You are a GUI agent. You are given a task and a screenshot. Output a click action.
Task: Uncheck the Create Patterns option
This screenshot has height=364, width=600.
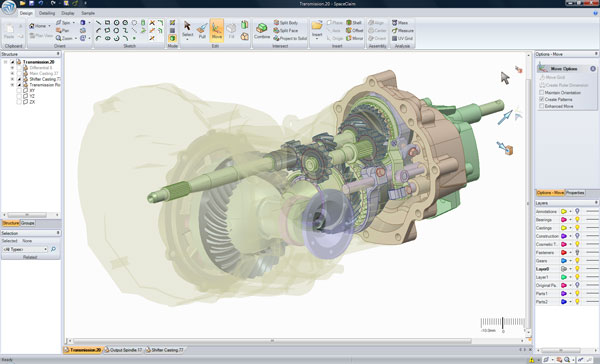point(541,99)
